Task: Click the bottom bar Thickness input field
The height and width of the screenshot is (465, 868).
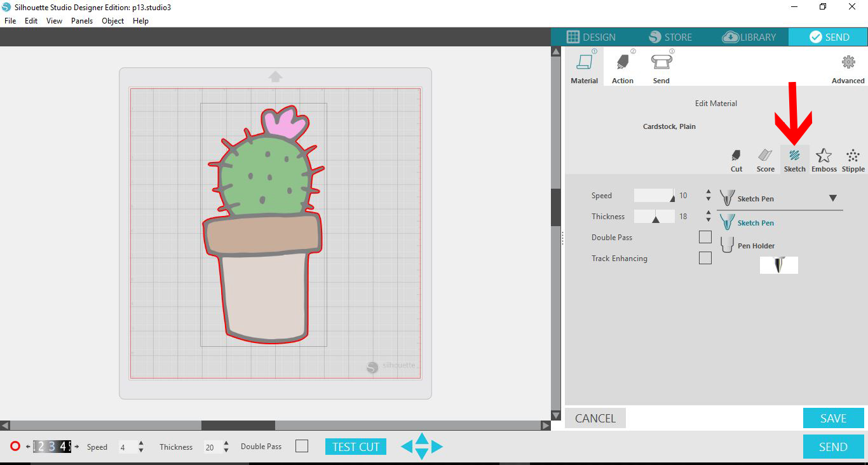Action: pos(212,447)
